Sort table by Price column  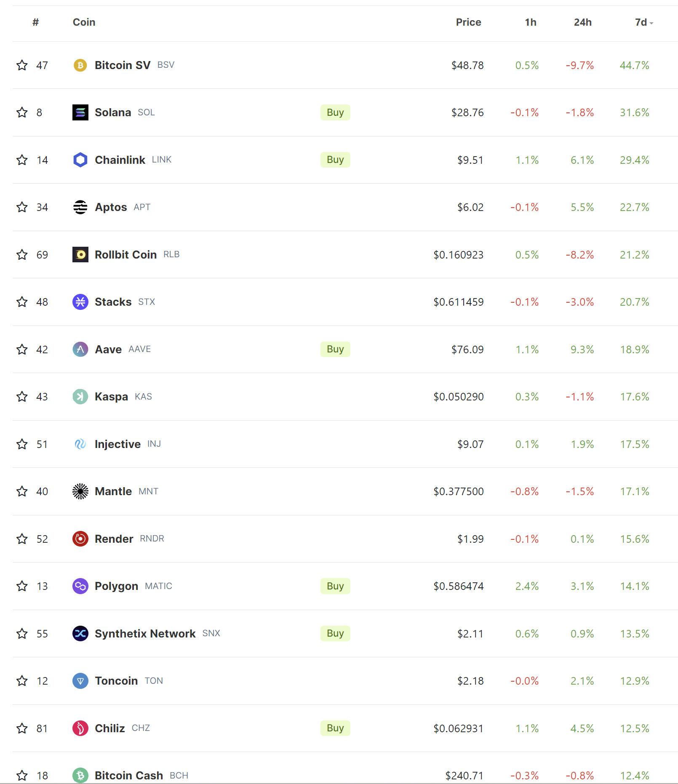tap(468, 22)
